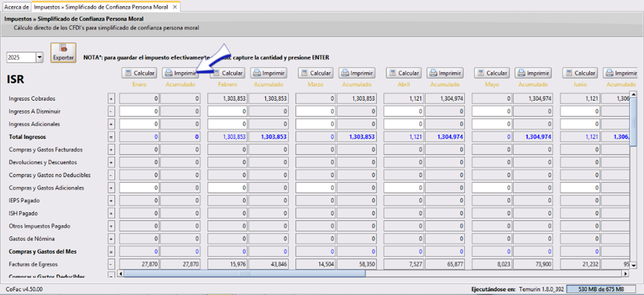Click the equals sign beside Total Ingresos

coord(111,137)
